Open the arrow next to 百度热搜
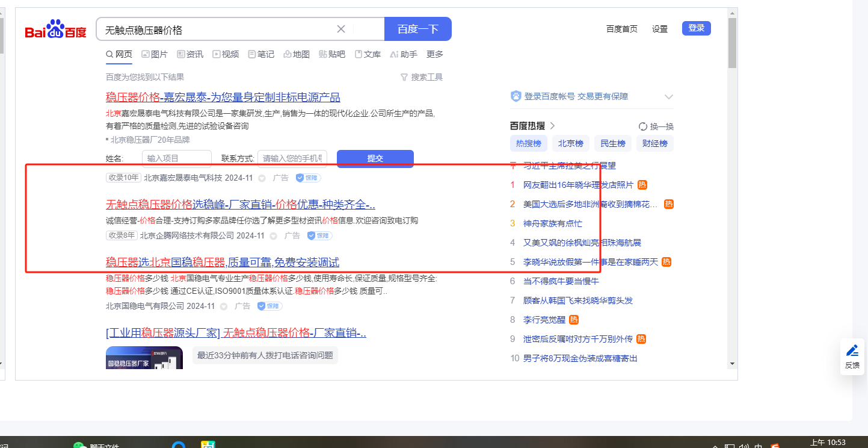The width and height of the screenshot is (868, 448). point(552,126)
